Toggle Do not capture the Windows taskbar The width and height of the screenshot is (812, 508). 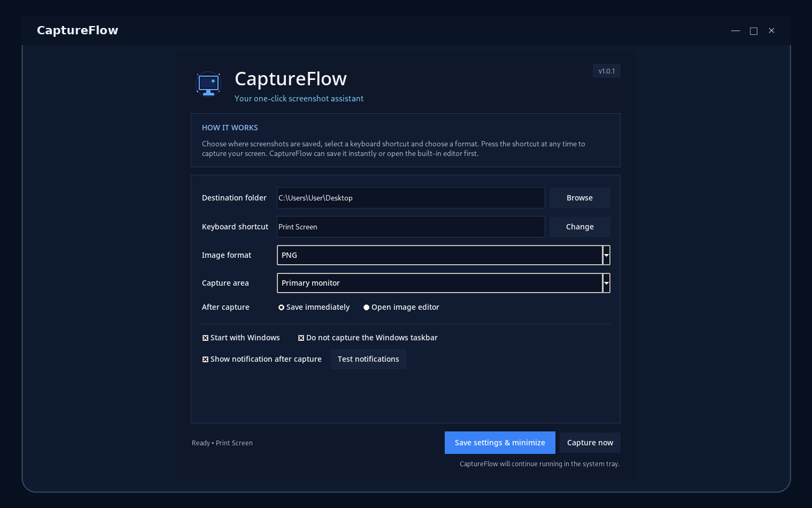[368, 338]
